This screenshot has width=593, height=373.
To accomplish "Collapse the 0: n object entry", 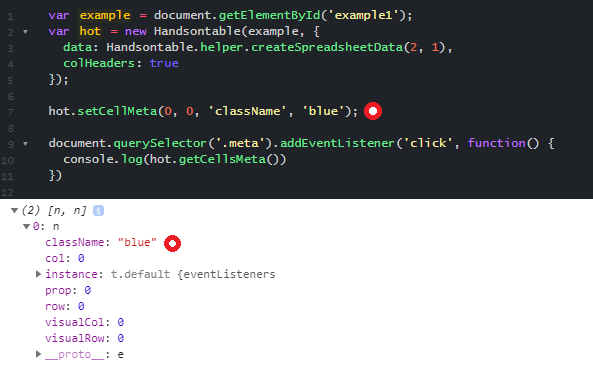I will tap(26, 226).
